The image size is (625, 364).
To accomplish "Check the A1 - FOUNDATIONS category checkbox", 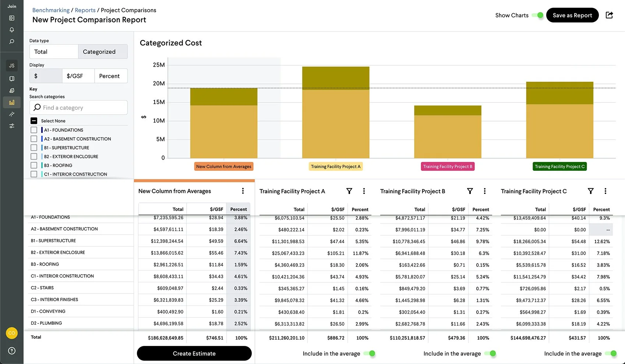I will click(34, 130).
